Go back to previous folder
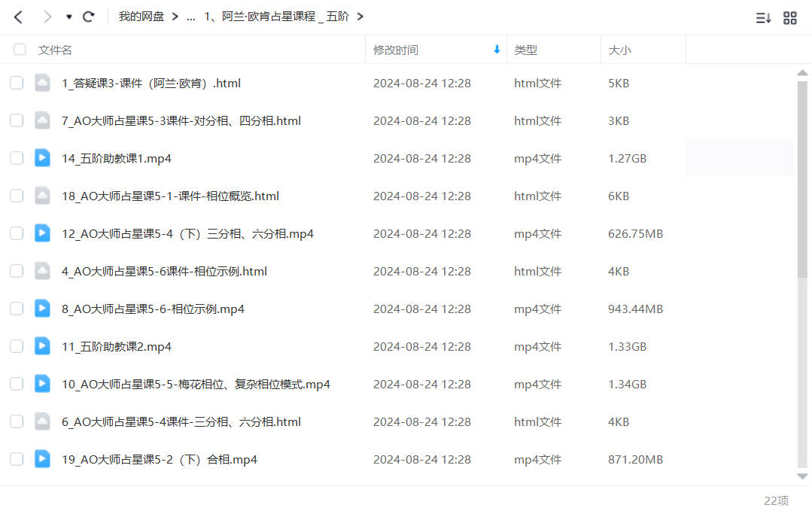 coord(18,17)
